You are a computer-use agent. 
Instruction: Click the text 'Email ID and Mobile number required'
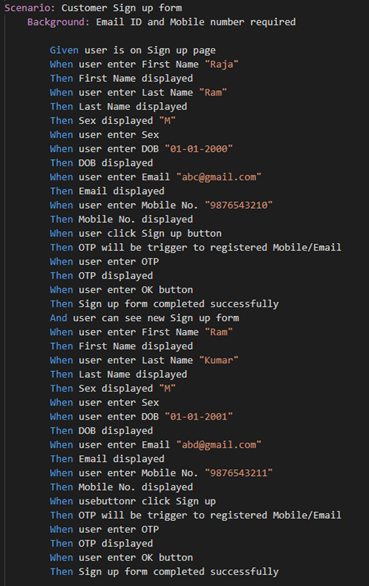(x=196, y=22)
